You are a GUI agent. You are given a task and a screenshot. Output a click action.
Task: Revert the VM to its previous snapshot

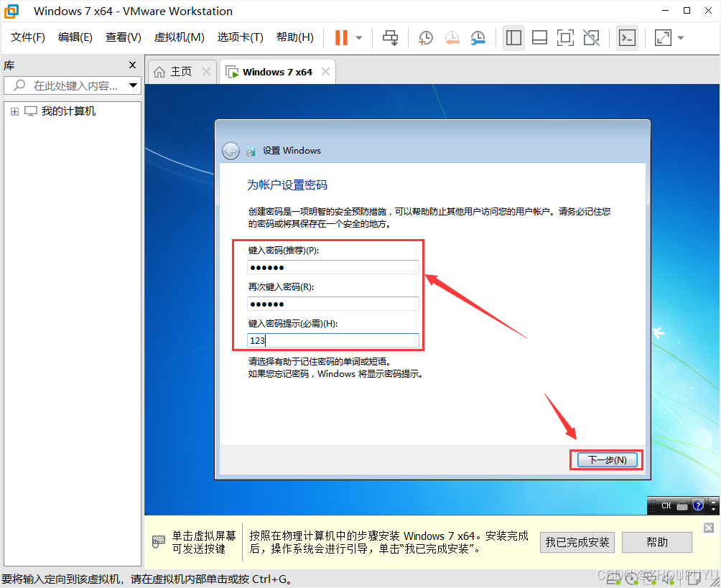click(452, 38)
